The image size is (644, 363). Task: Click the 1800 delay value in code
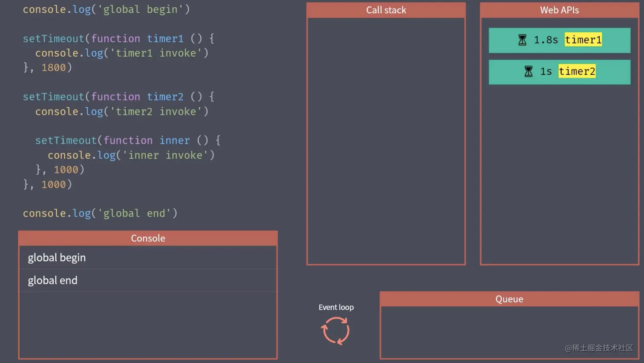click(x=54, y=67)
